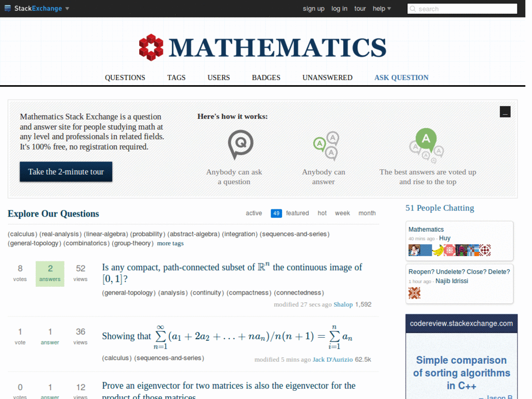Open Simple comparison of sorting algorithms ad
The image size is (532, 399).
tap(461, 373)
